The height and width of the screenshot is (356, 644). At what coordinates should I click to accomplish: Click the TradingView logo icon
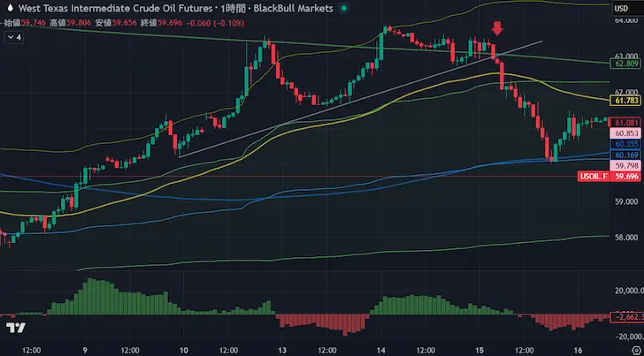15,329
